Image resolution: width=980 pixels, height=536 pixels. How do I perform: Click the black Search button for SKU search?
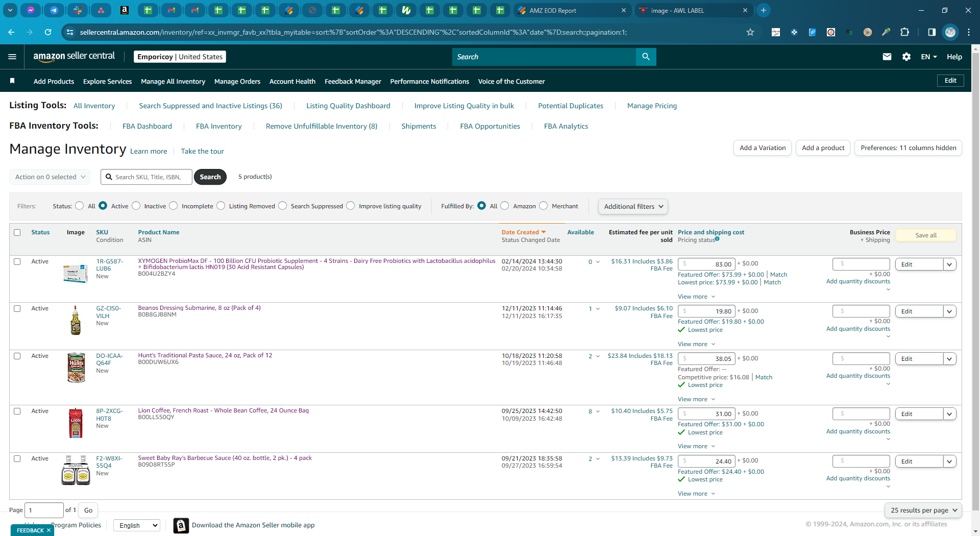tap(210, 177)
